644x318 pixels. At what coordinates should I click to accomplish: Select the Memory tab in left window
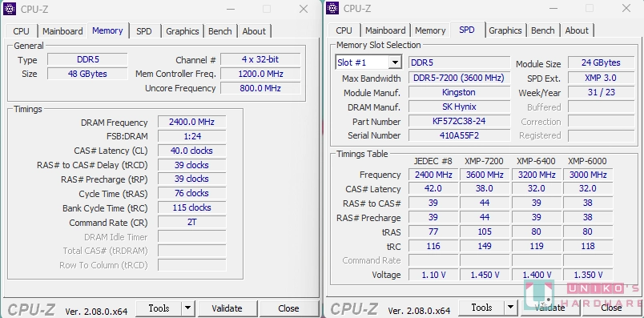click(x=107, y=30)
